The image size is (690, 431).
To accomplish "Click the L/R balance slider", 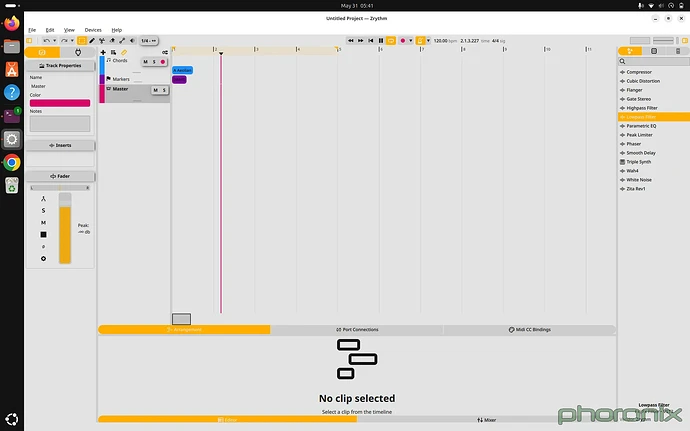I will point(60,188).
